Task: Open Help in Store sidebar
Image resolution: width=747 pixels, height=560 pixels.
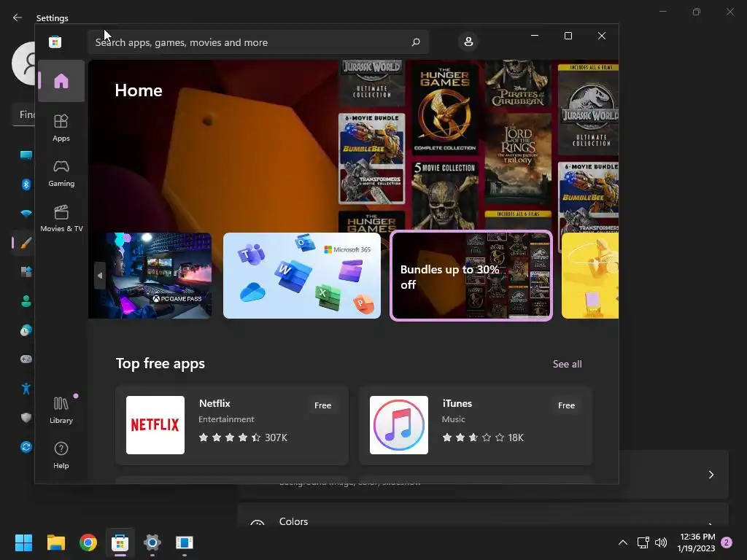Action: (61, 455)
